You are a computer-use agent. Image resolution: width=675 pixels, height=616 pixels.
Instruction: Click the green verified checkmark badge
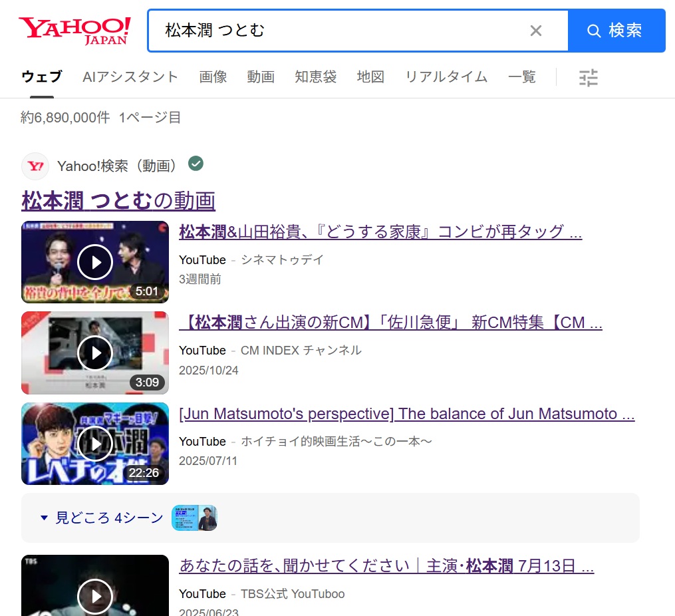pos(196,164)
